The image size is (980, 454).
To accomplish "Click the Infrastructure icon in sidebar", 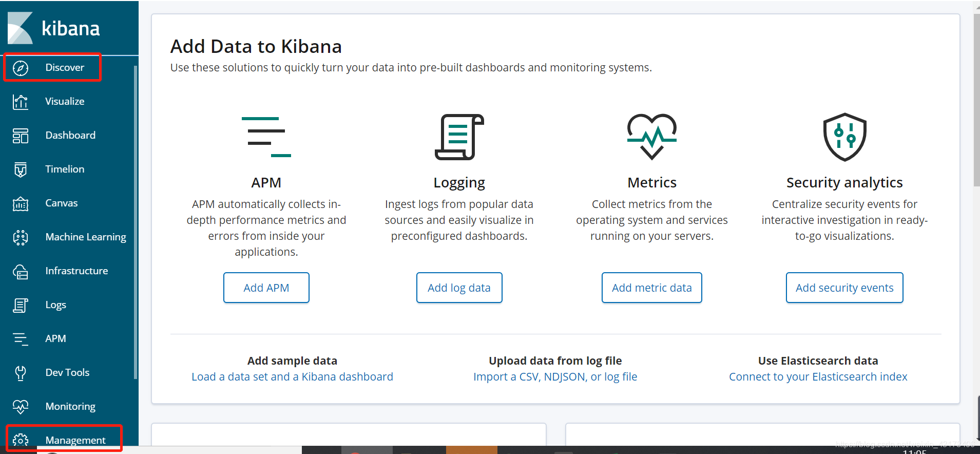I will [21, 271].
